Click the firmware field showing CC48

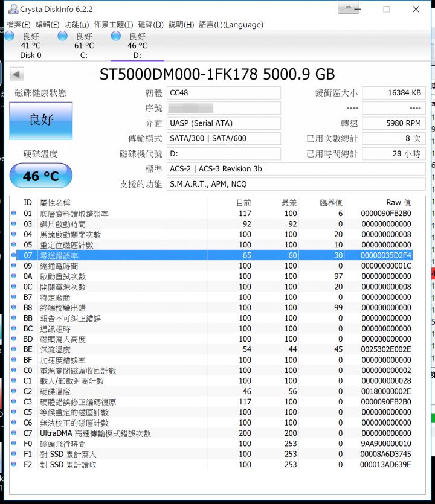(x=224, y=93)
